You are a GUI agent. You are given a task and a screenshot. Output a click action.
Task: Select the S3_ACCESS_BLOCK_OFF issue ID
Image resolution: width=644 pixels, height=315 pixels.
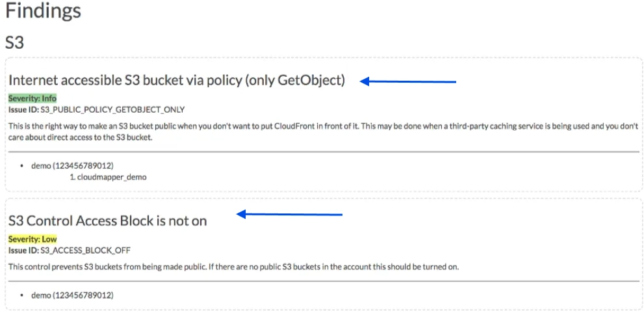coord(85,251)
